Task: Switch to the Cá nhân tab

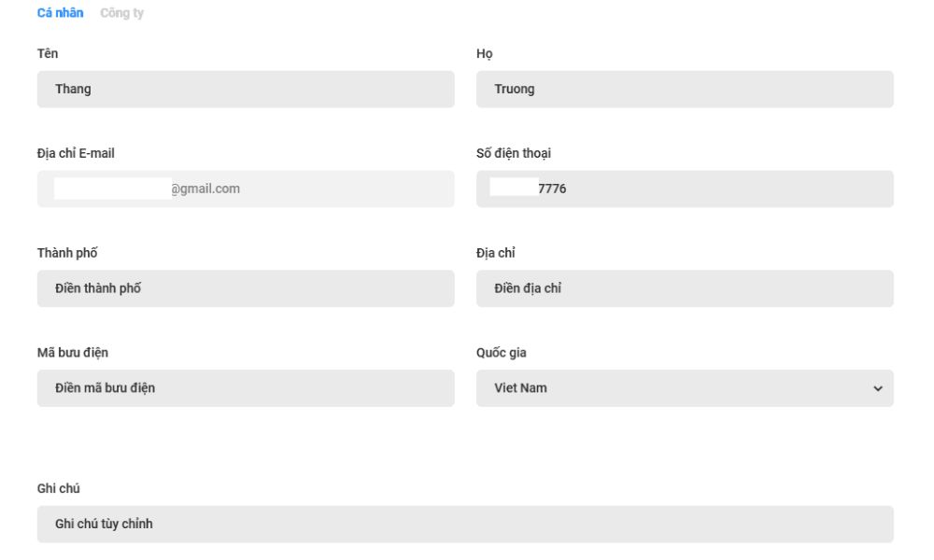Action: coord(60,13)
